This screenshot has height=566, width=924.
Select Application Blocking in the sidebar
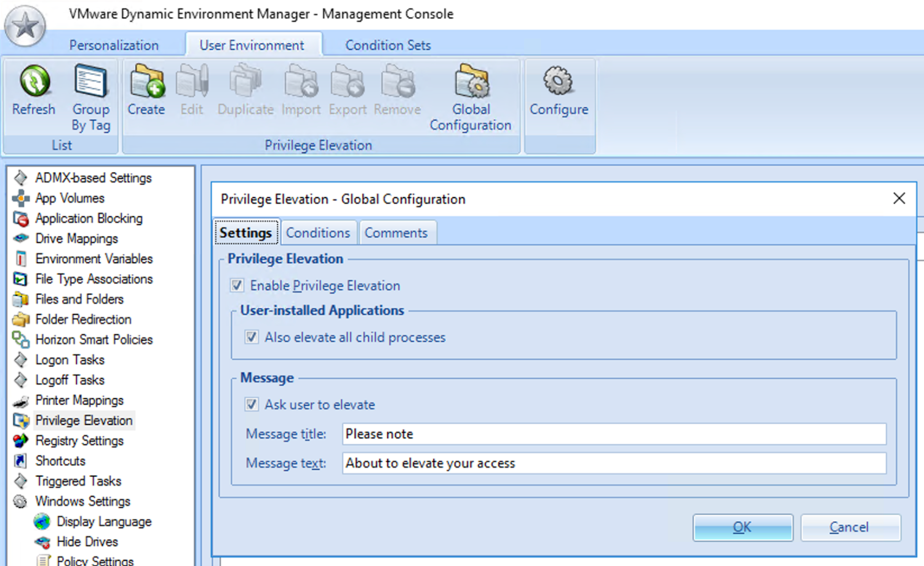89,218
